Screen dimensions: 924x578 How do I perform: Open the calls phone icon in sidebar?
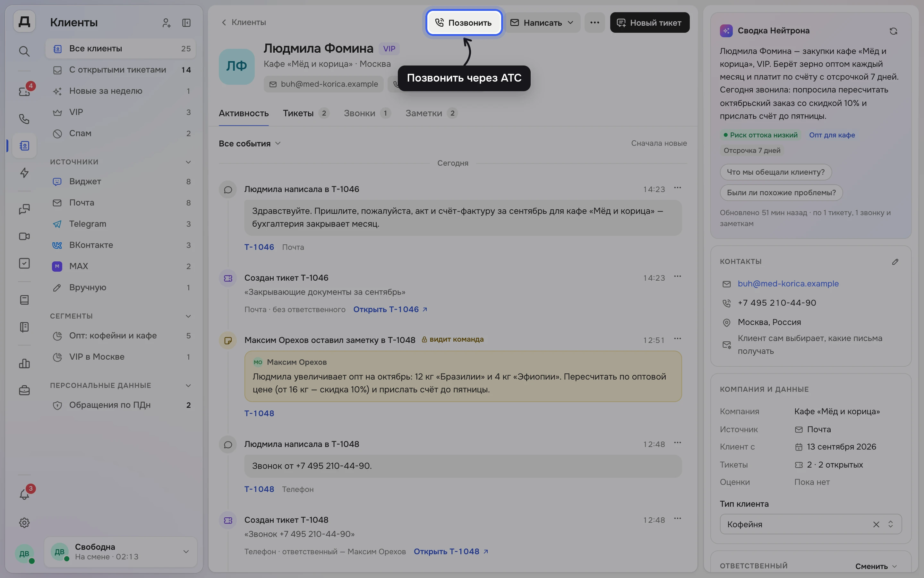point(24,119)
